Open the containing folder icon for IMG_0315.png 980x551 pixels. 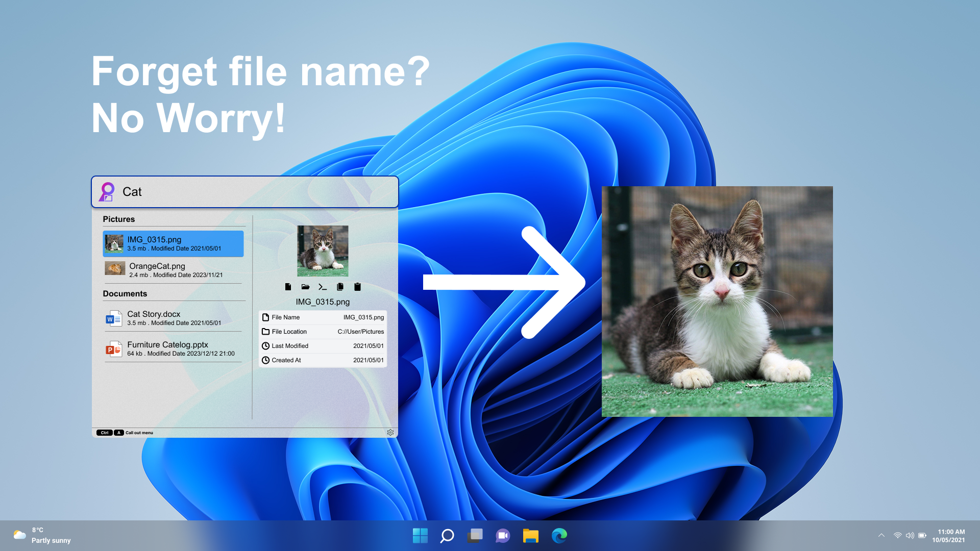(305, 287)
